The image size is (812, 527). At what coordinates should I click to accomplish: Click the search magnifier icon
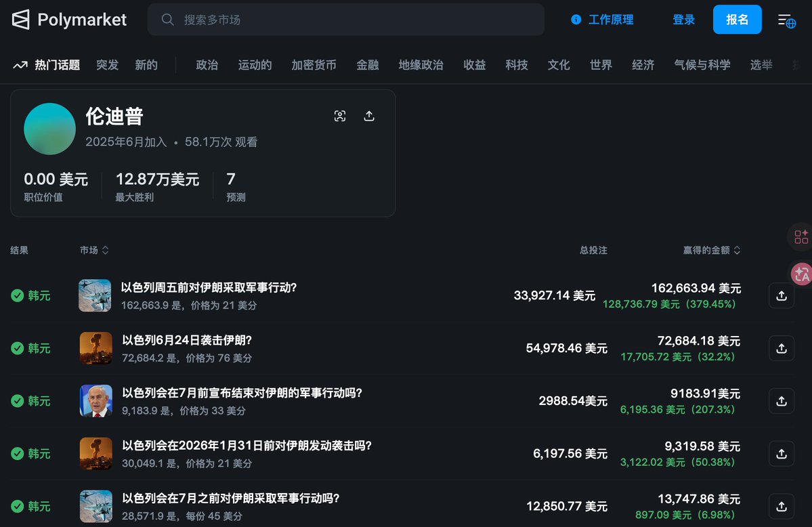click(x=167, y=20)
